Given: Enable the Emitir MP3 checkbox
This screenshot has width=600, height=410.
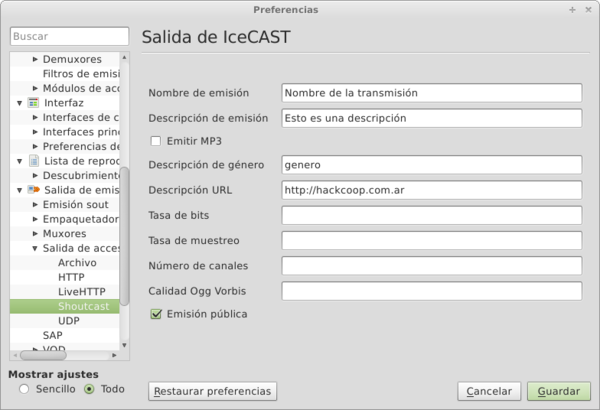Looking at the screenshot, I should tap(155, 141).
